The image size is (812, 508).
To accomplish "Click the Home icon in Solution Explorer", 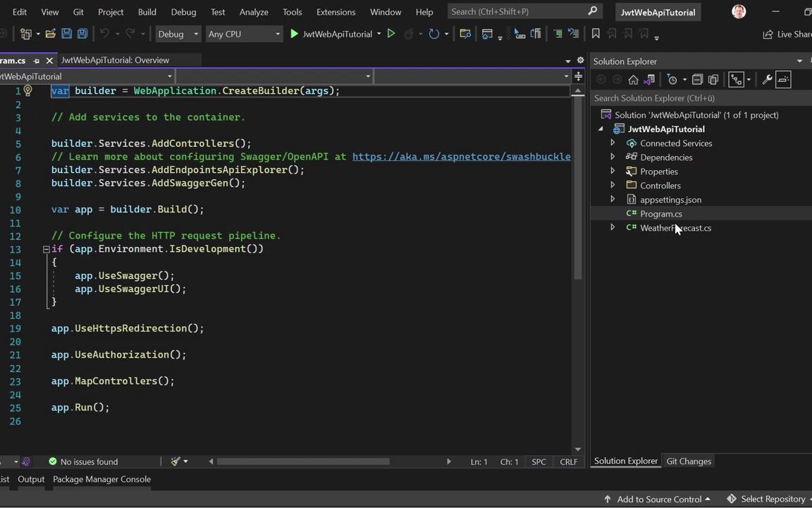I will click(633, 80).
